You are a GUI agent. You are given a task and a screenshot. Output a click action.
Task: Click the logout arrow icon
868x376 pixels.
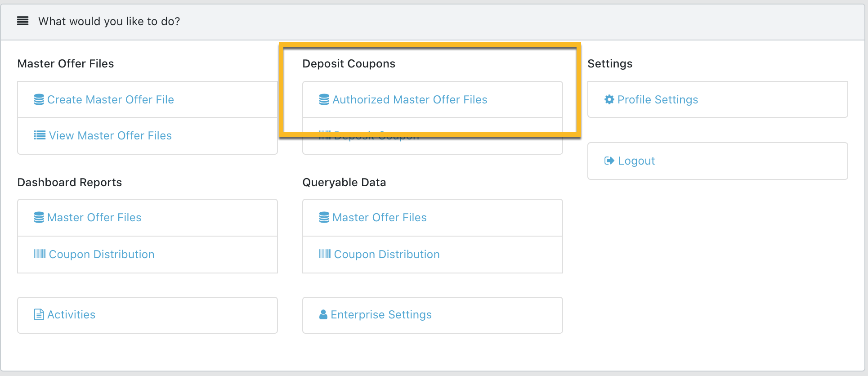609,161
